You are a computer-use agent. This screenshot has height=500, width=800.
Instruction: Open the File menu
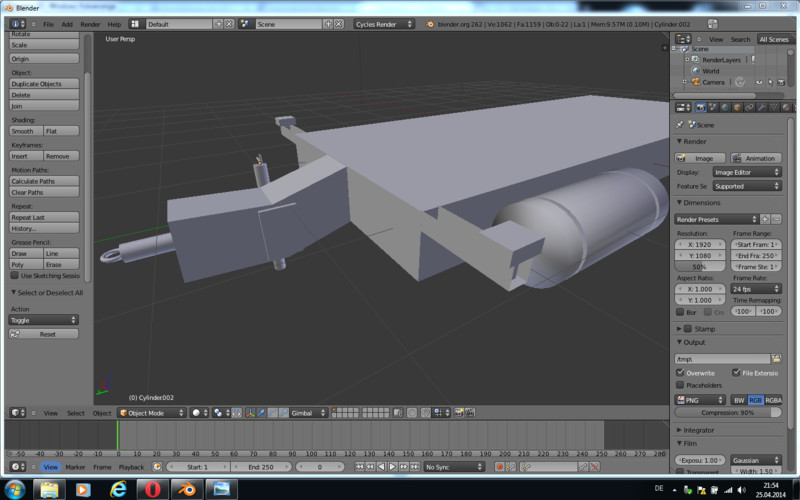48,24
